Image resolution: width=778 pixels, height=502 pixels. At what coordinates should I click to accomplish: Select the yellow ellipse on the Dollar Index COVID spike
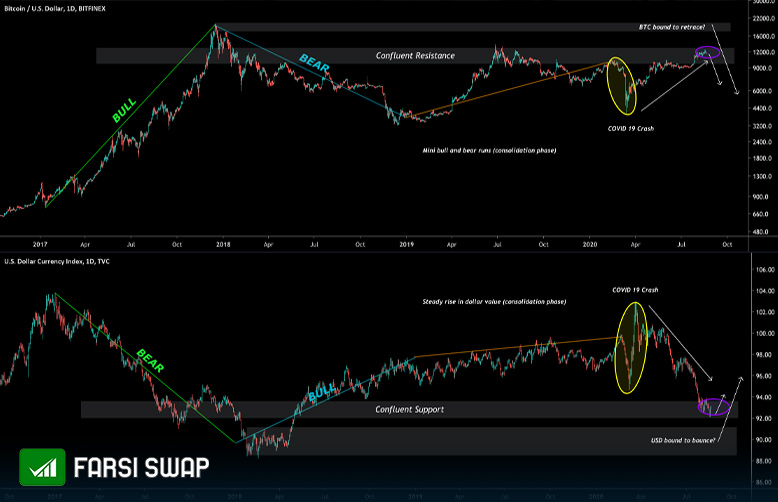click(631, 348)
